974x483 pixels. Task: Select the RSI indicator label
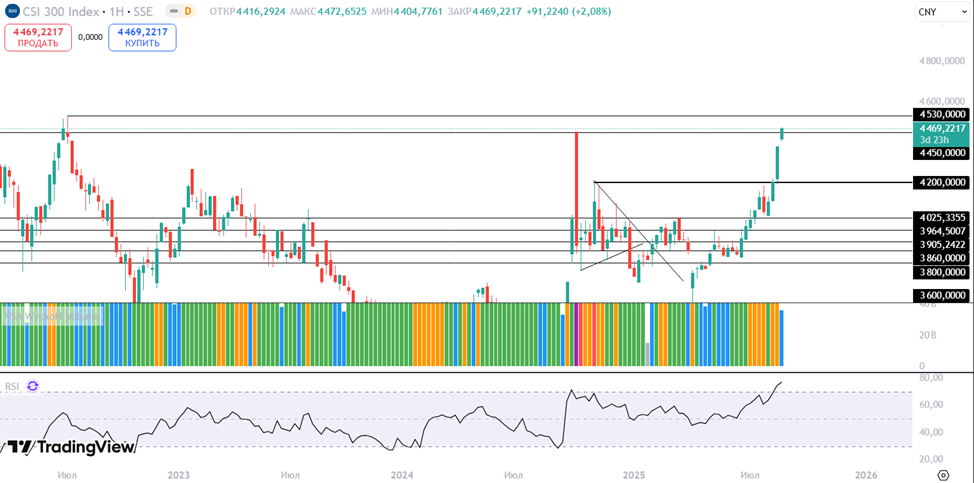point(13,386)
